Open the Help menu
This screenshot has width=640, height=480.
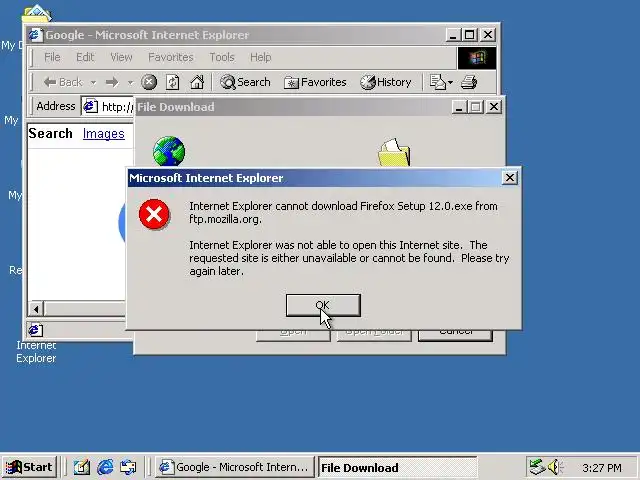260,57
